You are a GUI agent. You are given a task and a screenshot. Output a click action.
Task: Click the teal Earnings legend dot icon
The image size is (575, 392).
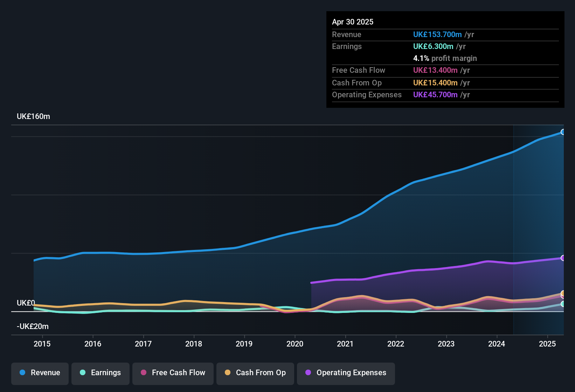(83, 373)
